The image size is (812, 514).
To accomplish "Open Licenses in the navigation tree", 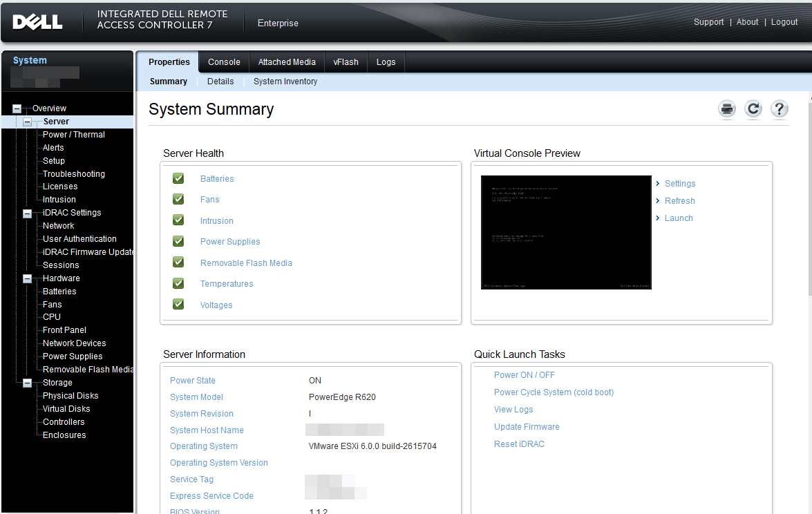I will point(60,187).
